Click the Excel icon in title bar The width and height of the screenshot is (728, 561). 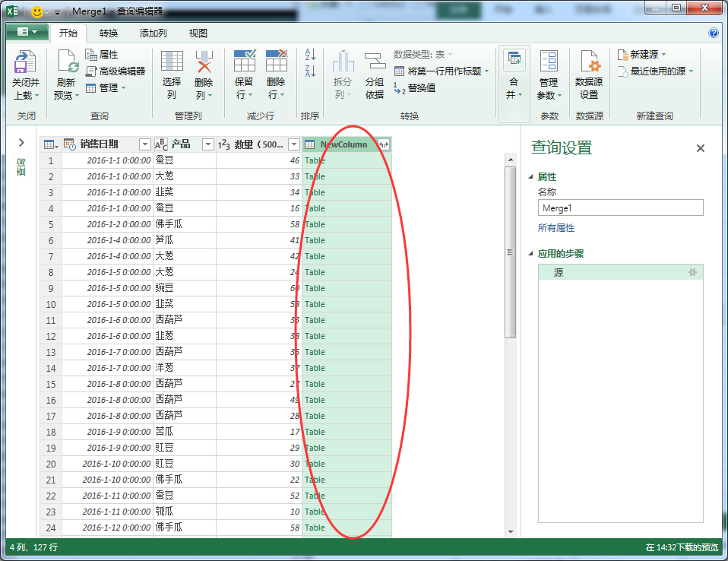(x=13, y=11)
